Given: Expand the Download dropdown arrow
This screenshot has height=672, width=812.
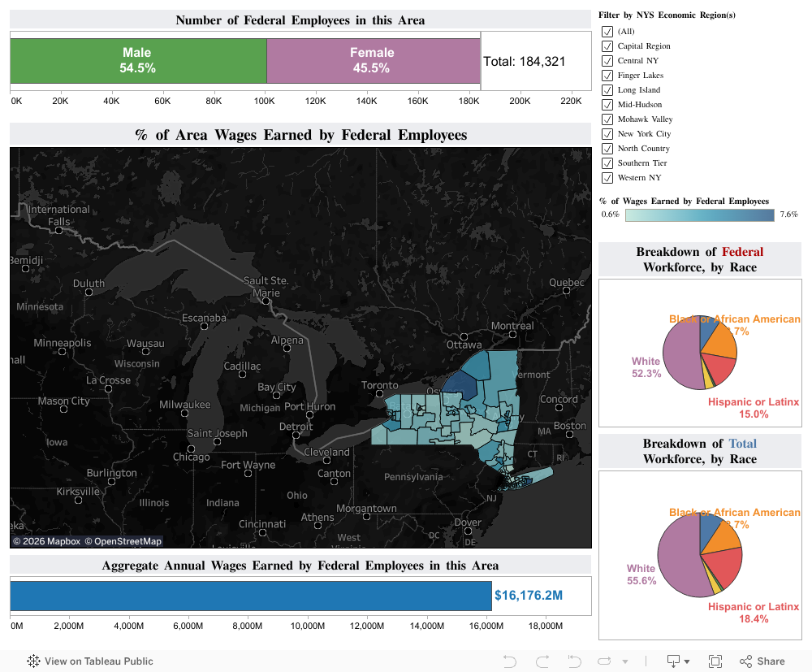Looking at the screenshot, I should coord(687,661).
